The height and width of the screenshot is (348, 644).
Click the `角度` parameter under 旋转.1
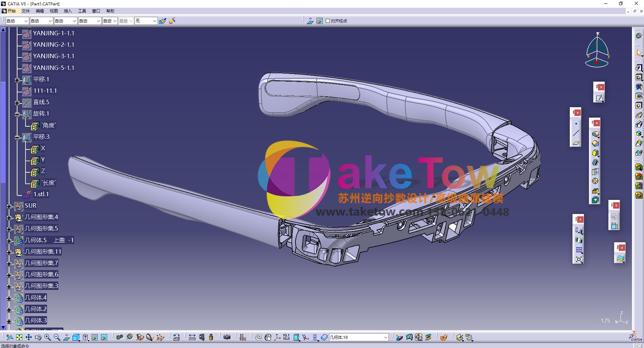click(x=49, y=125)
